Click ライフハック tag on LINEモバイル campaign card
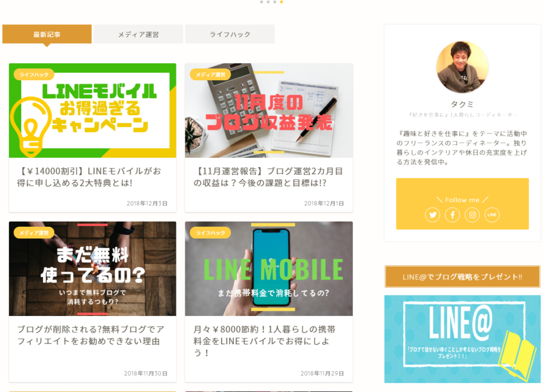The image size is (544, 392). coord(34,74)
